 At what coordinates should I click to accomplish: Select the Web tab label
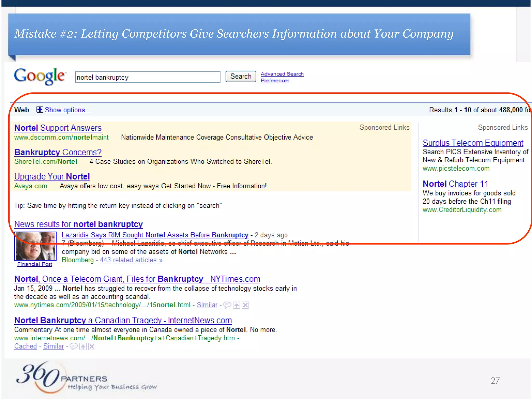(22, 110)
